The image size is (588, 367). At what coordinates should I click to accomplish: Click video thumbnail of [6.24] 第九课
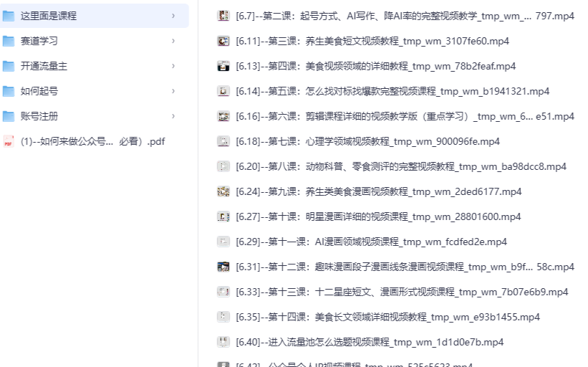pyautogui.click(x=223, y=192)
